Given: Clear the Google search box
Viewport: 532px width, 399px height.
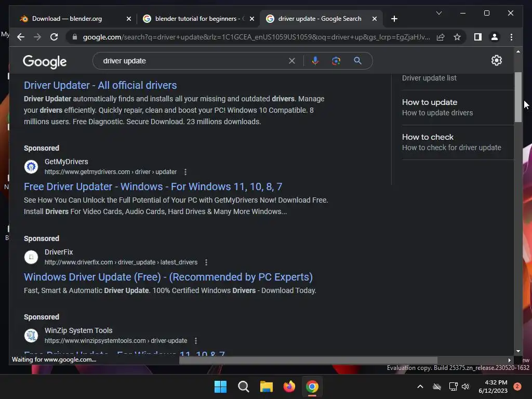Looking at the screenshot, I should click(x=292, y=61).
